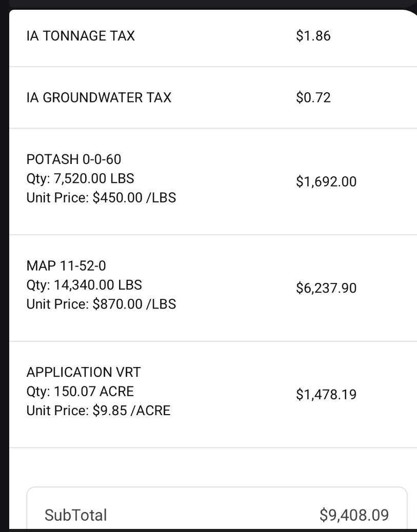Select the $9,408.09 subtotal amount
This screenshot has height=532, width=417.
coord(354,515)
